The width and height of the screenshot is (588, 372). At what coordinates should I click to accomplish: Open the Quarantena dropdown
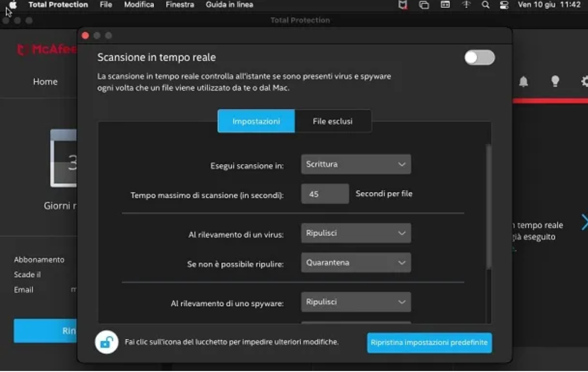click(356, 262)
